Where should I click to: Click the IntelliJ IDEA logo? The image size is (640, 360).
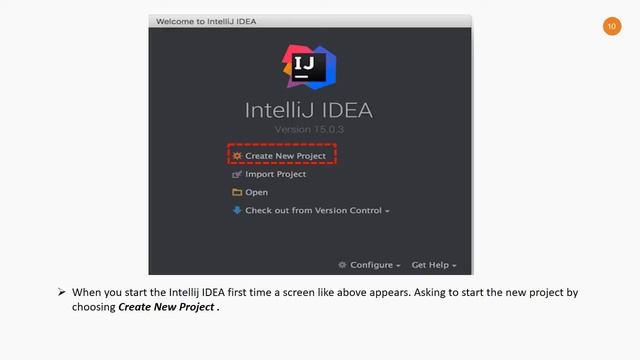pos(309,67)
